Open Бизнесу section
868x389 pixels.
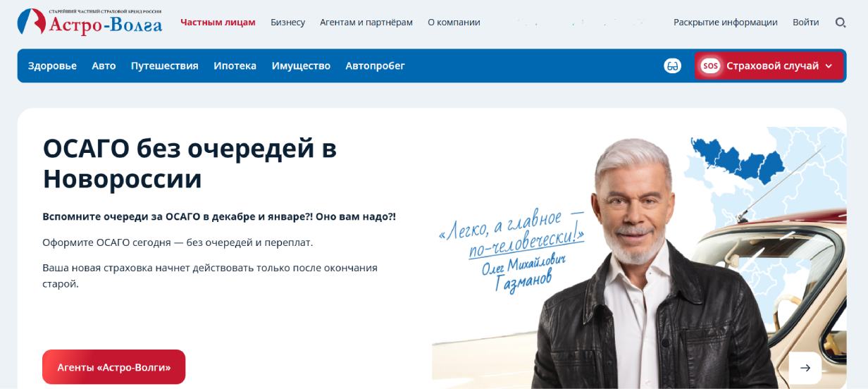pyautogui.click(x=287, y=23)
